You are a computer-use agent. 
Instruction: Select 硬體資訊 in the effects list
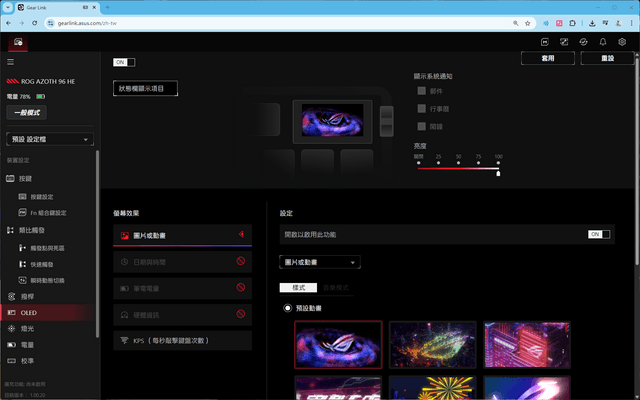point(182,315)
